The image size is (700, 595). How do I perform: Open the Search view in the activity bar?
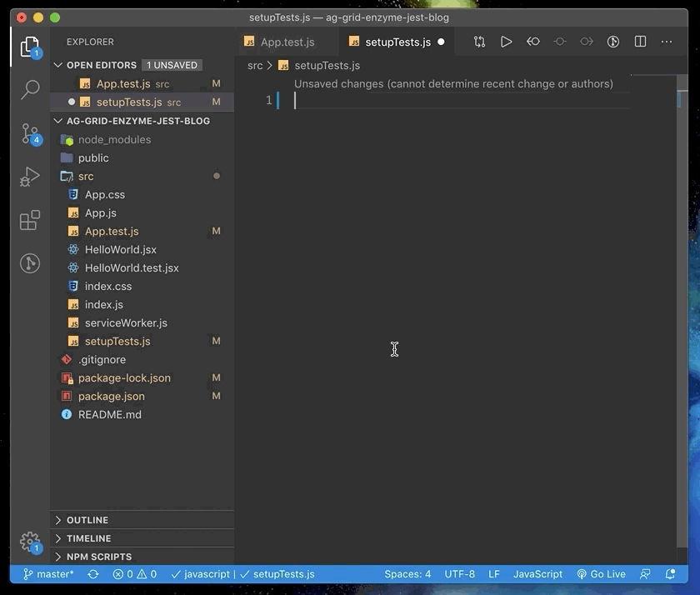[30, 90]
